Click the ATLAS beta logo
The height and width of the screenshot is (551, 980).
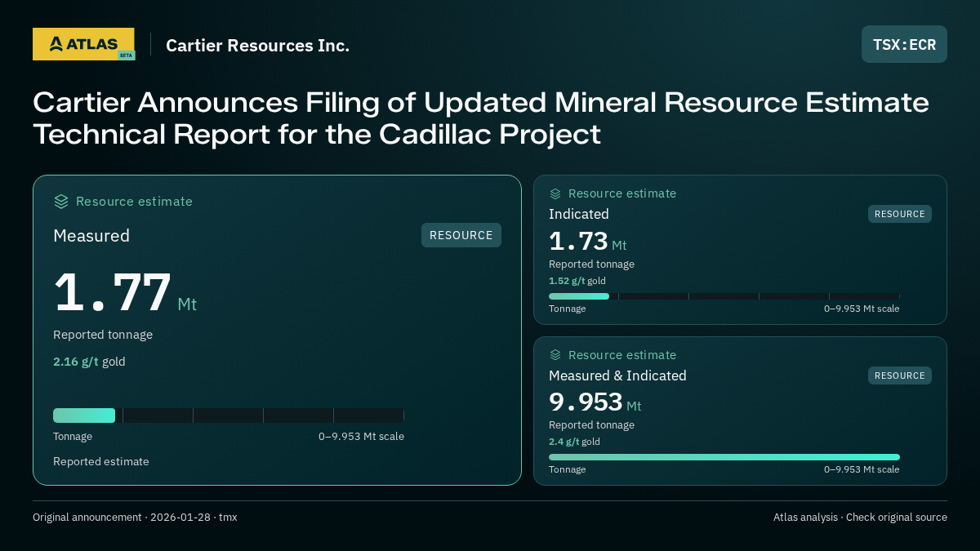[83, 44]
